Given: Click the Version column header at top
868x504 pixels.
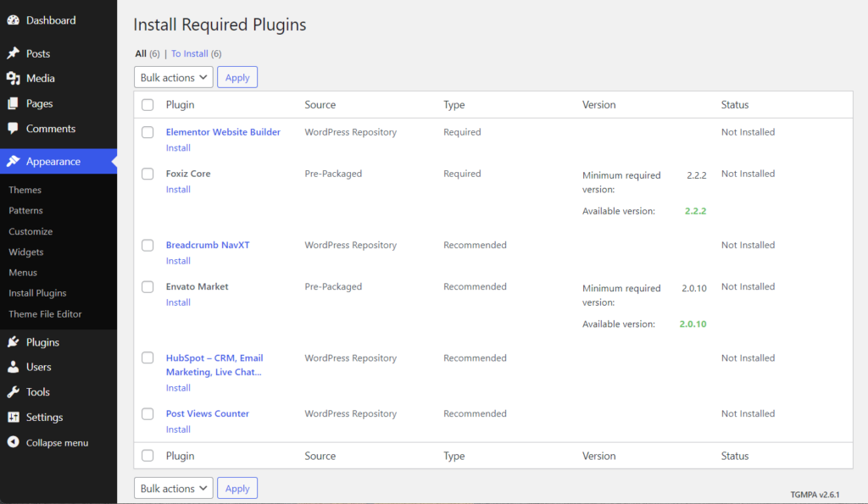Looking at the screenshot, I should point(598,104).
